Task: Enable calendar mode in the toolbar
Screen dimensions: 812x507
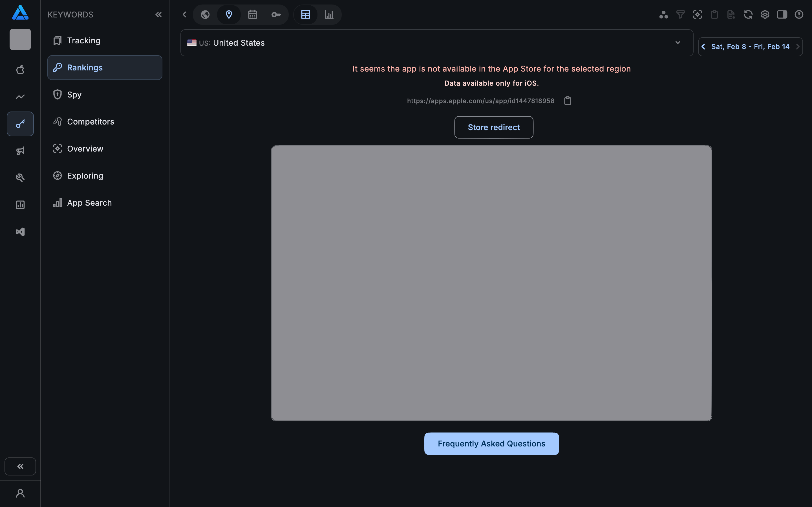Action: pyautogui.click(x=252, y=14)
